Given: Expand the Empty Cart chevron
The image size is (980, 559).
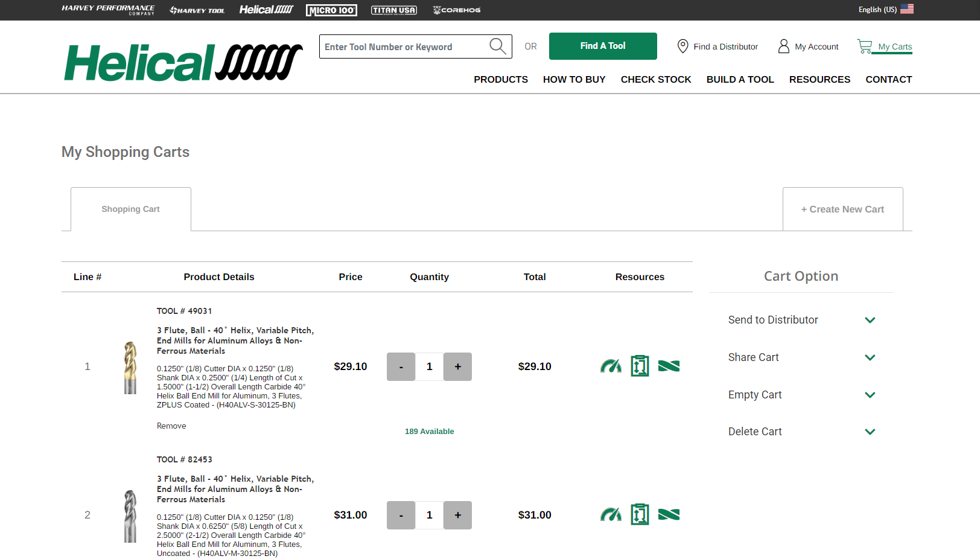Looking at the screenshot, I should [x=870, y=395].
